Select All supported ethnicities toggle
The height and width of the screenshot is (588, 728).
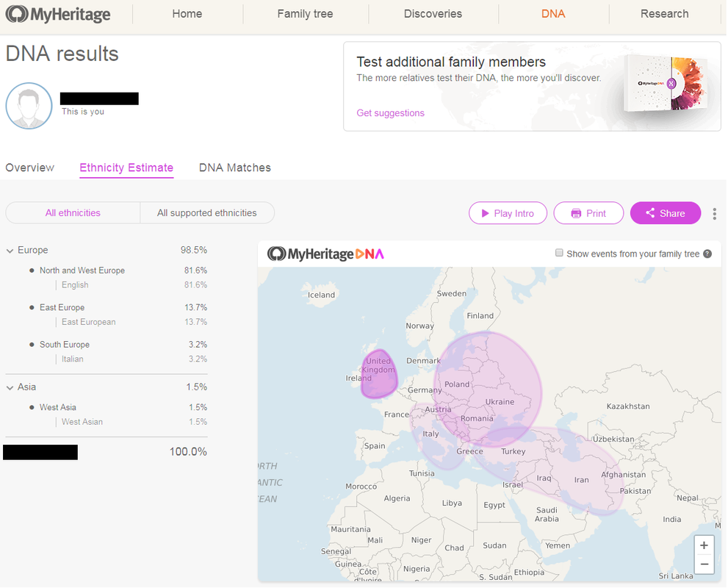tap(207, 212)
